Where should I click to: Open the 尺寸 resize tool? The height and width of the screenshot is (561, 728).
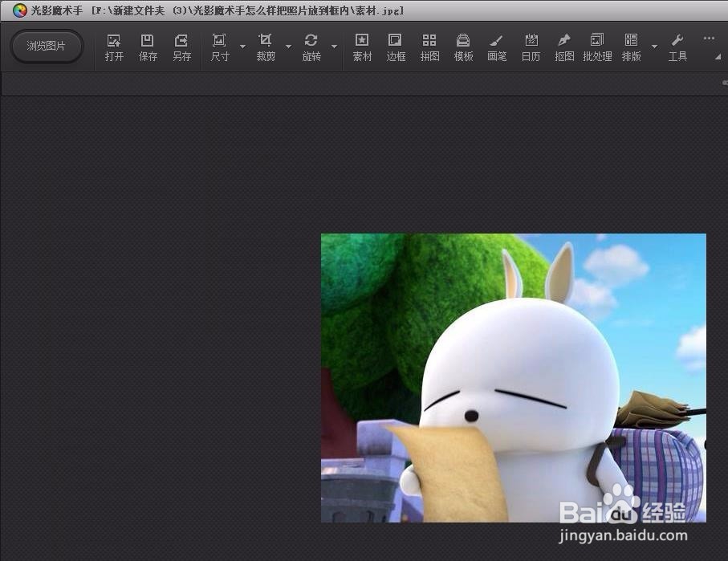[220, 47]
